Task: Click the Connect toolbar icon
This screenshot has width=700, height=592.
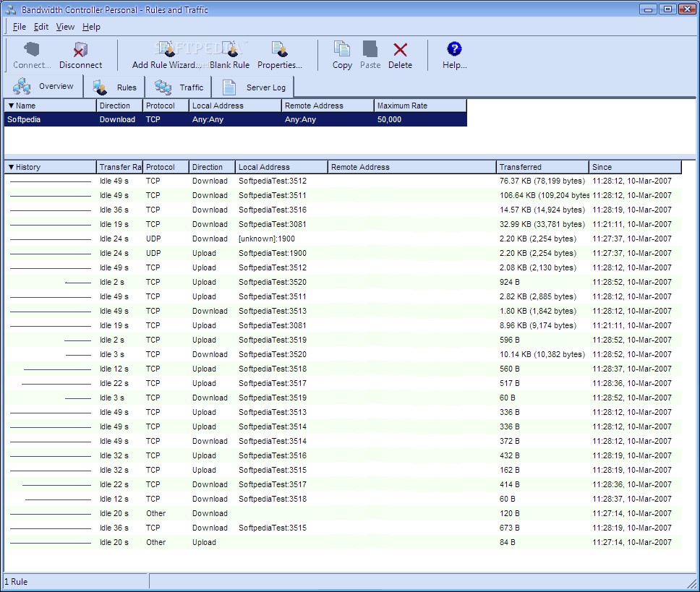Action: [x=30, y=54]
